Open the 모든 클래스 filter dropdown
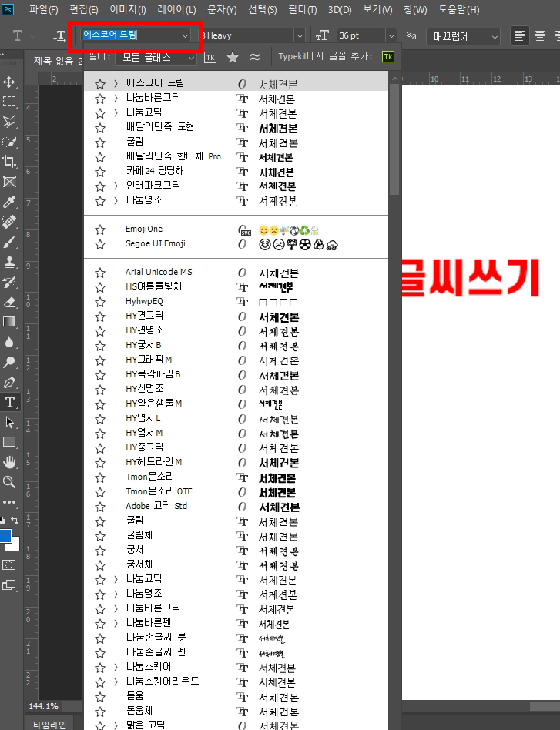 (156, 57)
